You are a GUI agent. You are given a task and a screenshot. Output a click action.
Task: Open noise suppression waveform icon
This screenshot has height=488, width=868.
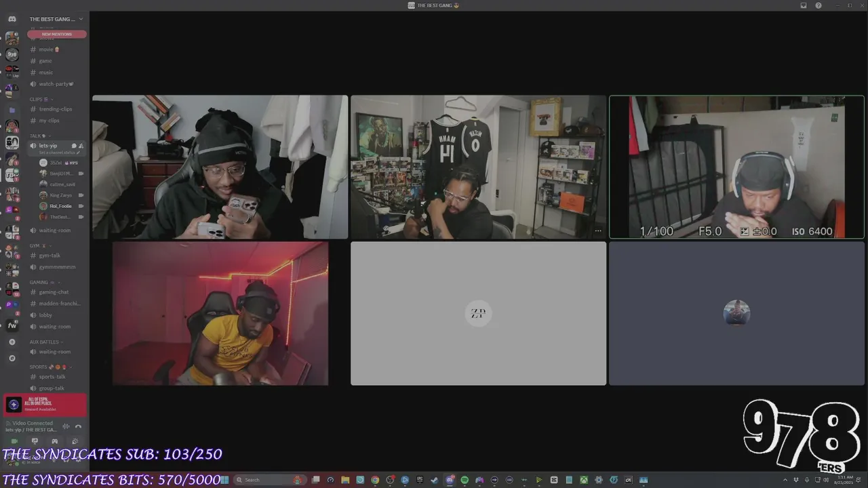(x=66, y=426)
